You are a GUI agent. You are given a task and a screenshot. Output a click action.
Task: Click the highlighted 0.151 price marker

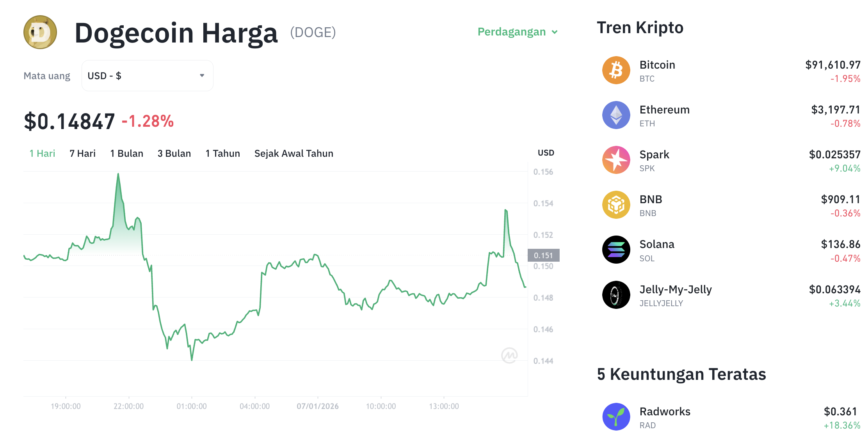(544, 255)
